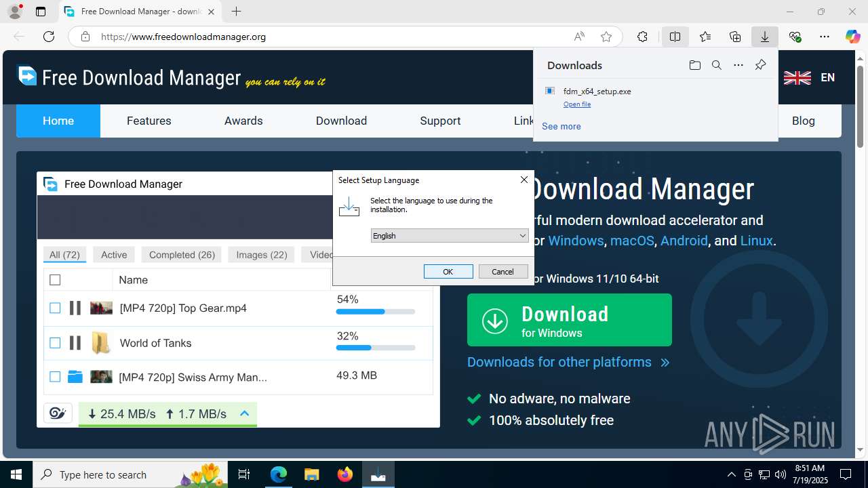Click the green Download for Windows button
This screenshot has width=868, height=488.
coord(570,320)
